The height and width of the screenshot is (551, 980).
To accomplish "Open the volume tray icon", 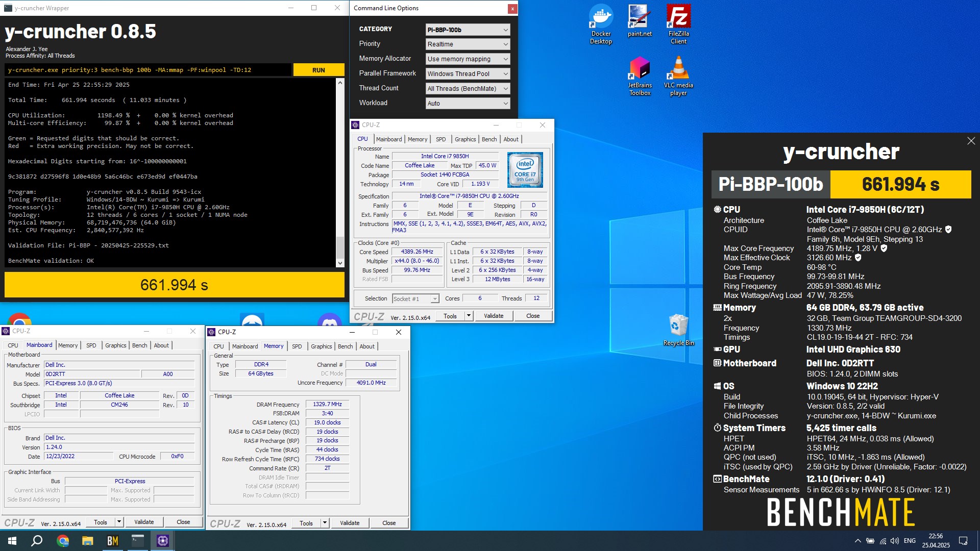I will pos(895,541).
